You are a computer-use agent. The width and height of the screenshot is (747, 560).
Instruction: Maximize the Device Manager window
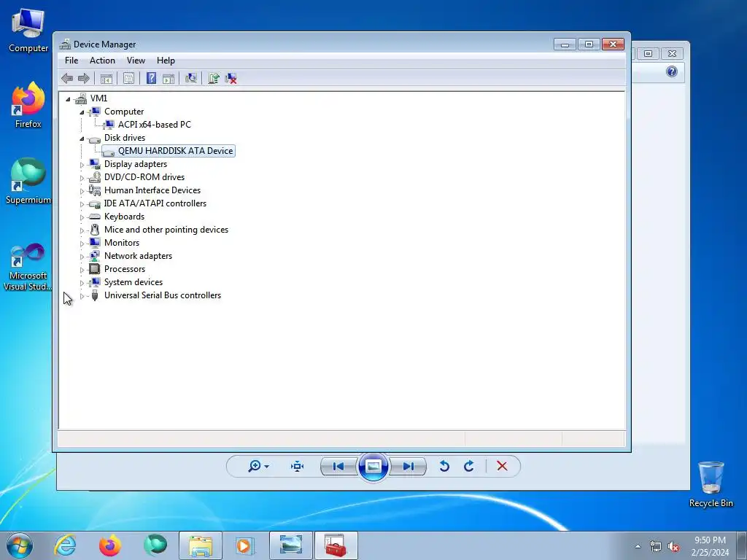pyautogui.click(x=589, y=44)
